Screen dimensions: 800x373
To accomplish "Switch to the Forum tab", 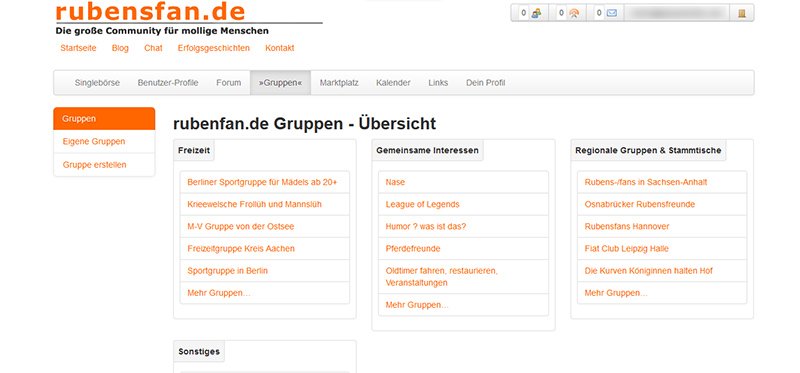I will pos(229,83).
